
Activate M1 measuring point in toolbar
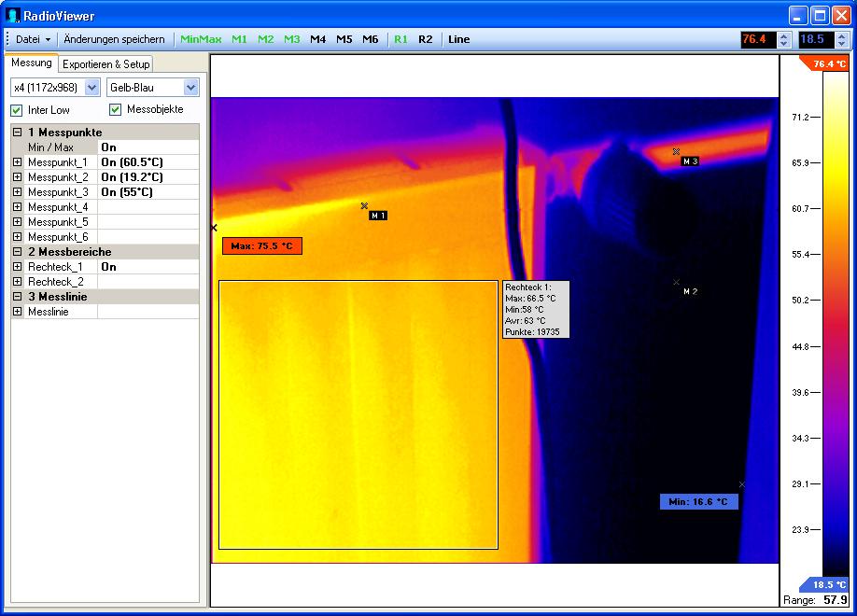pos(240,39)
